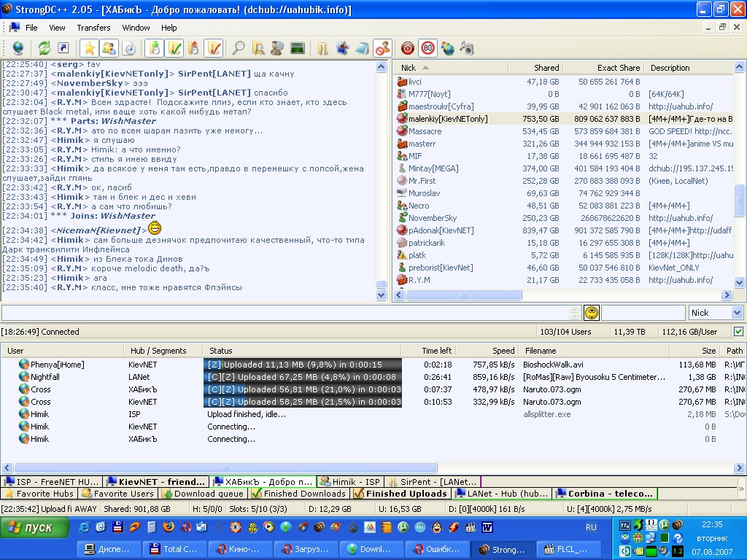Click the Away mode icon in toolbar
The height and width of the screenshot is (560, 747).
382,48
